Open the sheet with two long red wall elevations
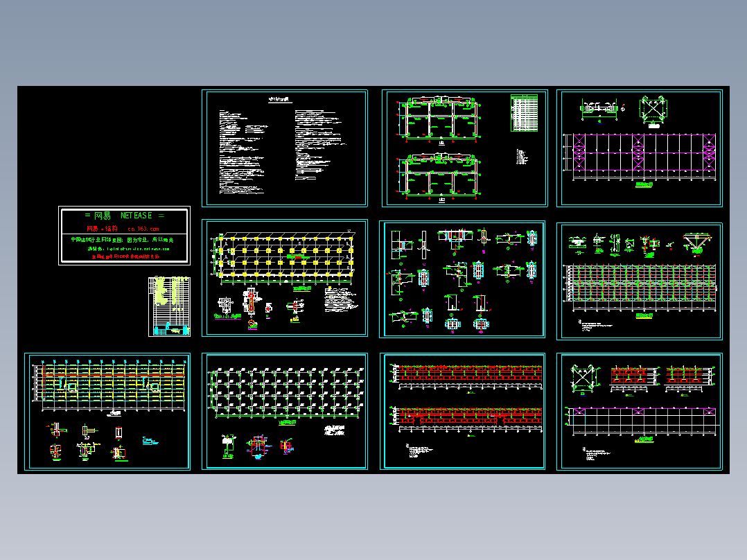This screenshot has width=747, height=560. click(462, 411)
